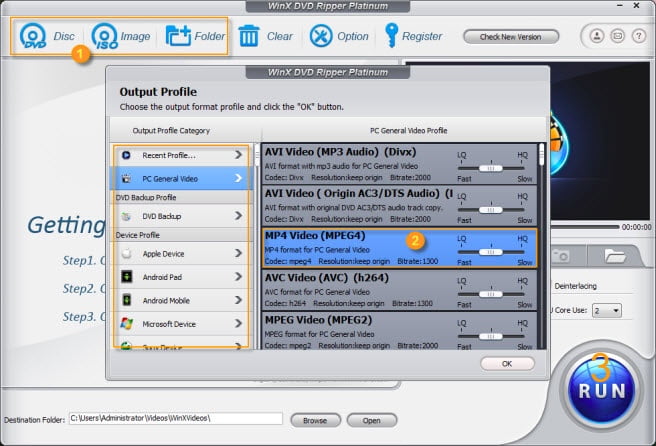Expand the Android Pad chevron
The image size is (656, 446).
click(238, 277)
